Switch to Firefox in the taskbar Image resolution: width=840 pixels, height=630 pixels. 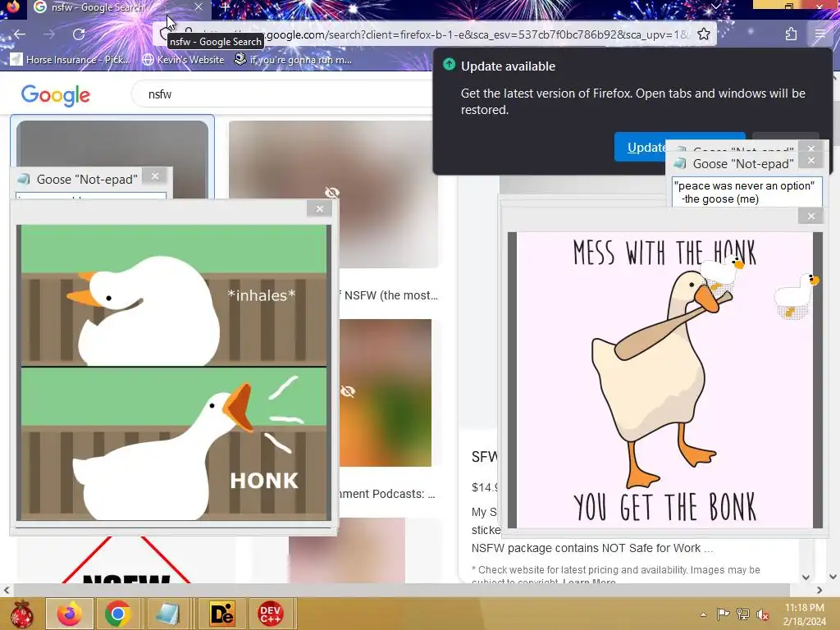70,614
